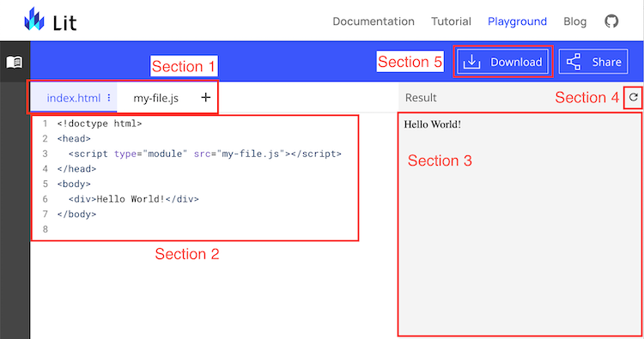Viewport: 644px width, 339px height.
Task: Click line number 6 in gutter
Action: [x=46, y=199]
